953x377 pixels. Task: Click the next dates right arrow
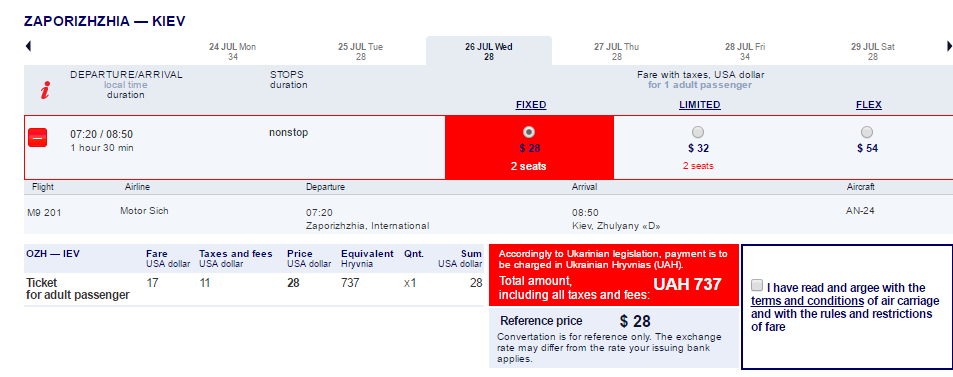pyautogui.click(x=949, y=46)
